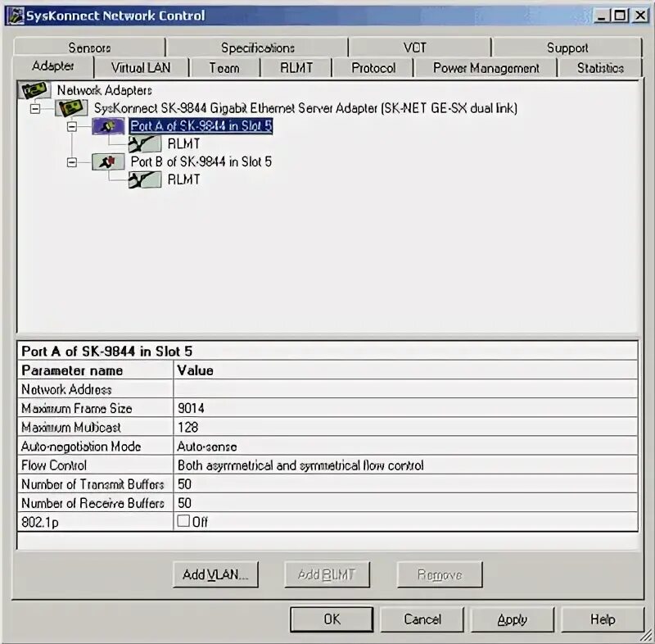Viewport: 655px width, 644px height.
Task: Click the 'Number of Receive Buffers' parameter name
Action: 93,503
